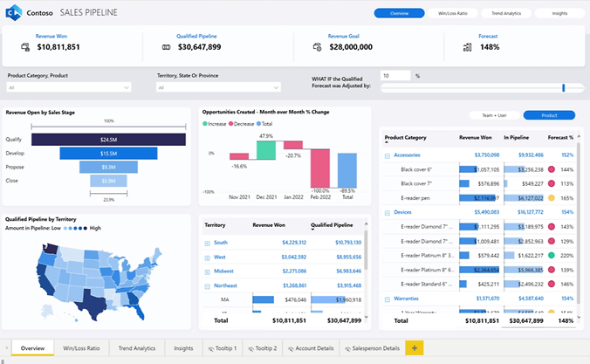Open the Trend Analytics header button
The width and height of the screenshot is (590, 364).
[506, 13]
